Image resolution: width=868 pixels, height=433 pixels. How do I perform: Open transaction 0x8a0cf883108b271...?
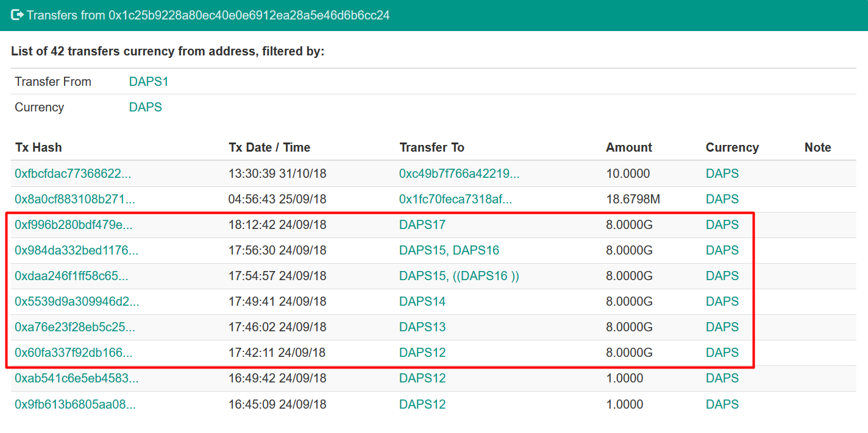pos(75,199)
